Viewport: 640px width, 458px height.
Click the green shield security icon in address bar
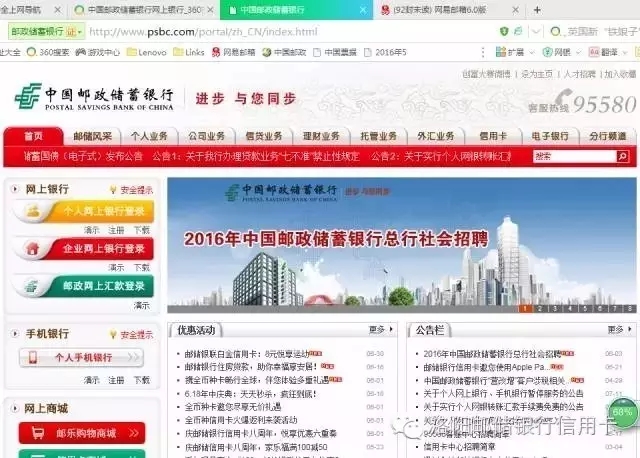504,31
